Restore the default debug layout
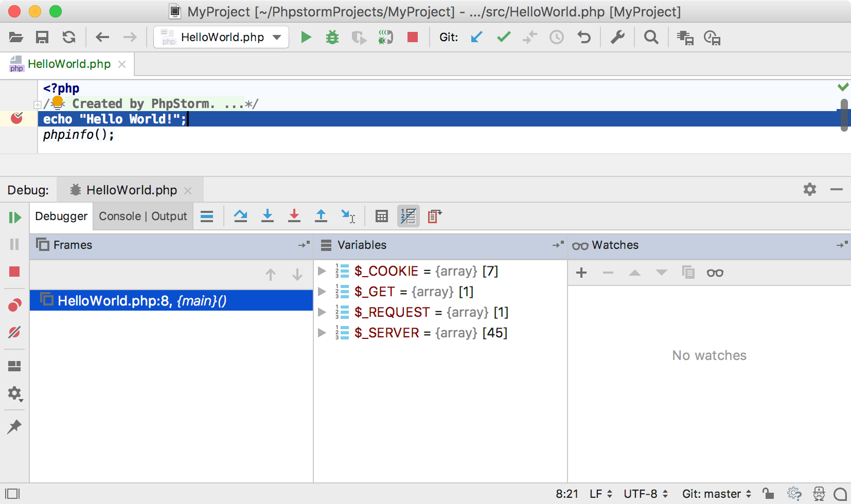This screenshot has width=851, height=504. tap(15, 365)
